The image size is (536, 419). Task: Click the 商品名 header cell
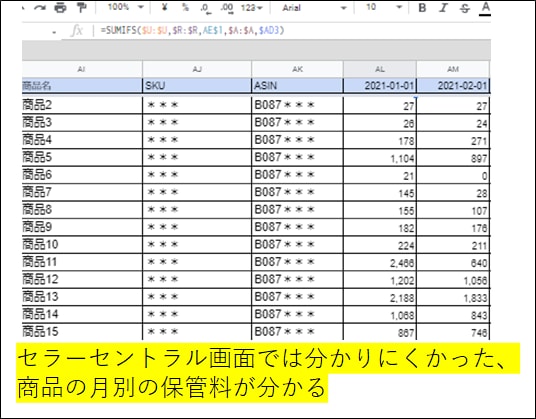(x=82, y=85)
